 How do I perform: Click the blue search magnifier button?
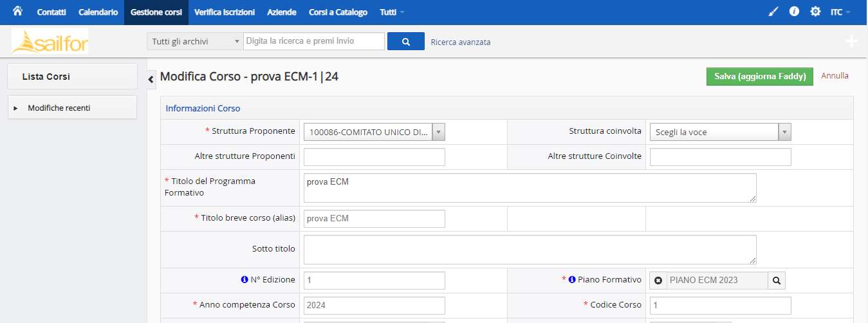(x=406, y=41)
